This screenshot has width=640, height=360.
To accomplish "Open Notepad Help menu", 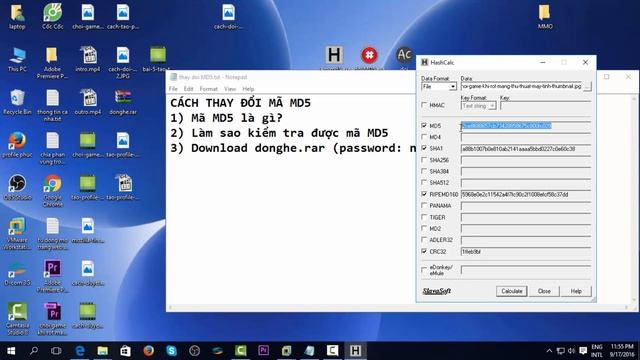I will (x=248, y=89).
